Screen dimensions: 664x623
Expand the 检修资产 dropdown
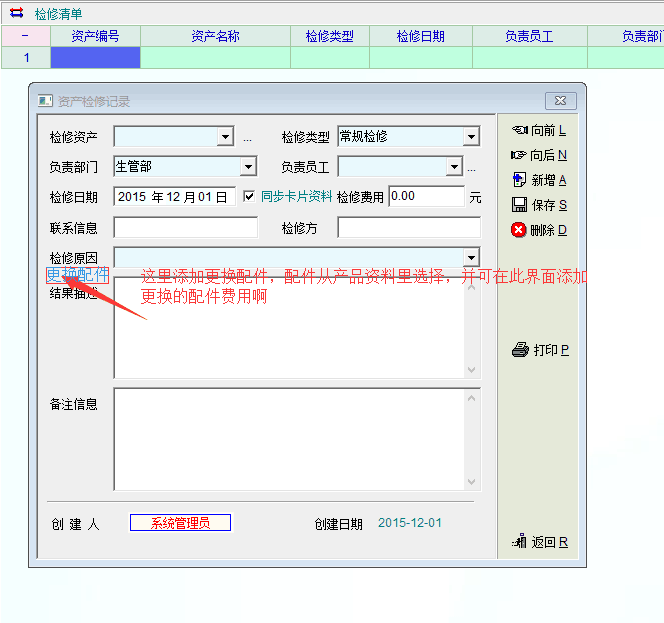225,137
